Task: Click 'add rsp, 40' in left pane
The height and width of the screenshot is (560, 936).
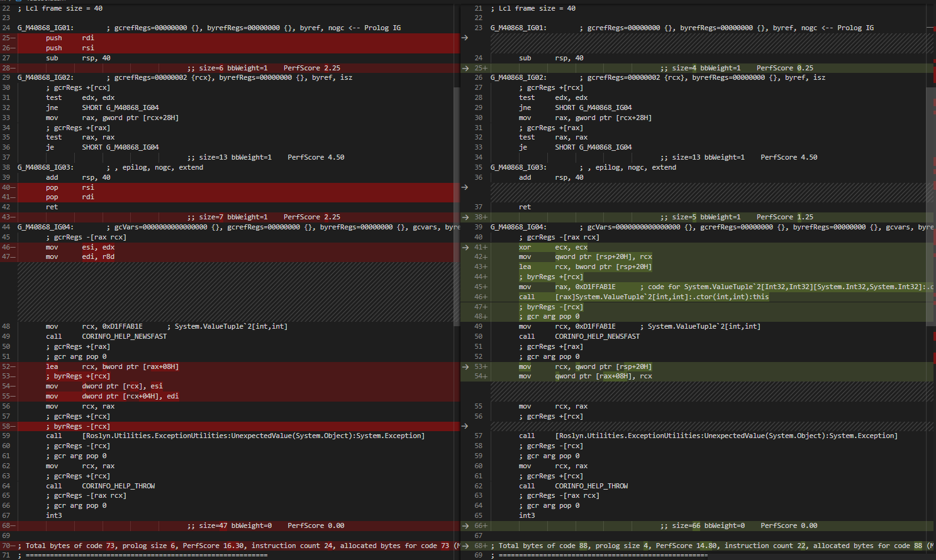Action: click(x=78, y=177)
